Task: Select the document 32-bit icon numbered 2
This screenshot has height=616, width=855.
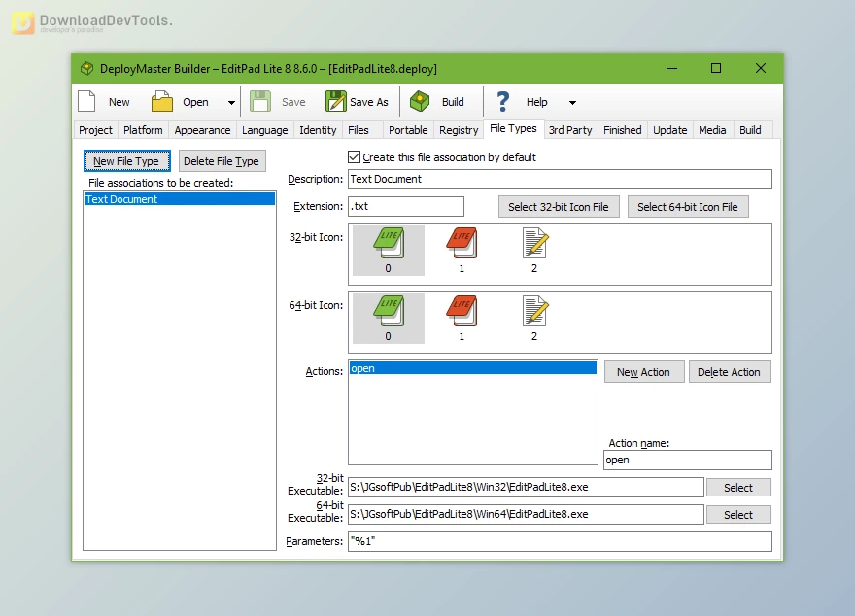Action: coord(533,246)
